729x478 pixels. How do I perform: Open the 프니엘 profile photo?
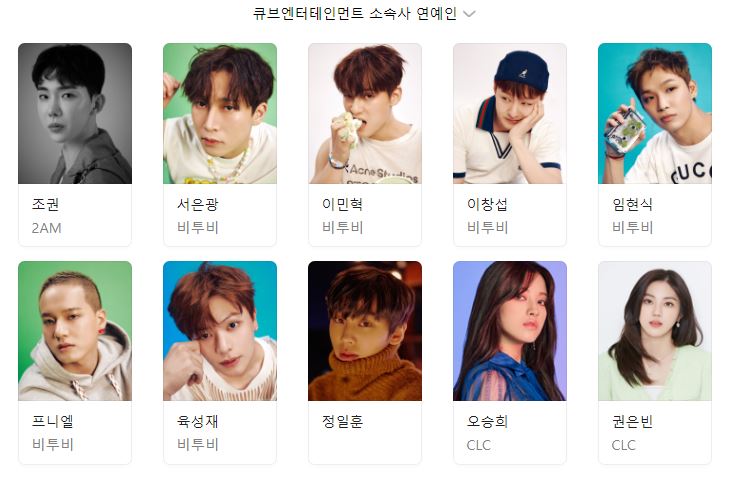75,331
